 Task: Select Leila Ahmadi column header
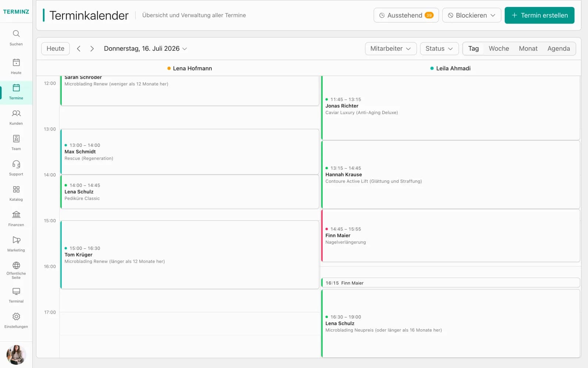point(451,68)
